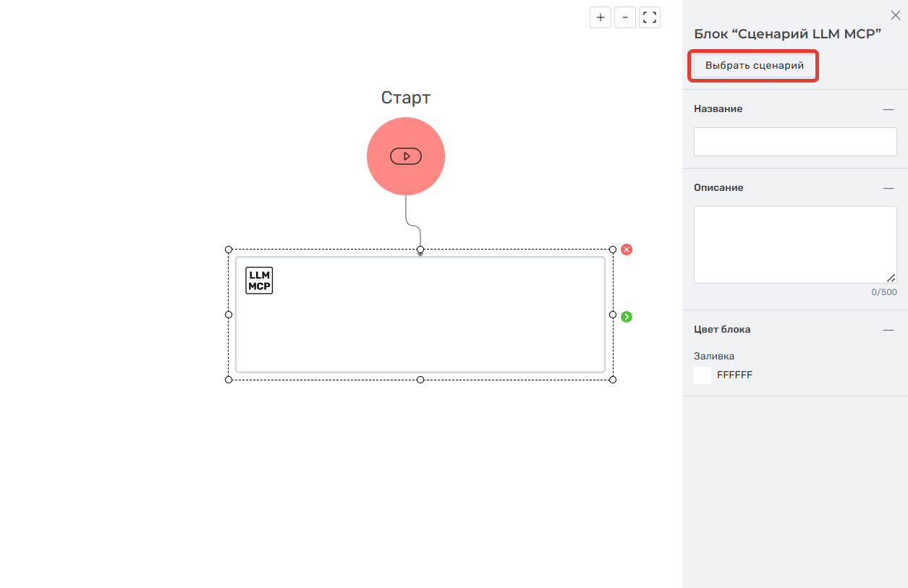
Task: Select the bottom-middle resize handle of block
Action: 420,380
